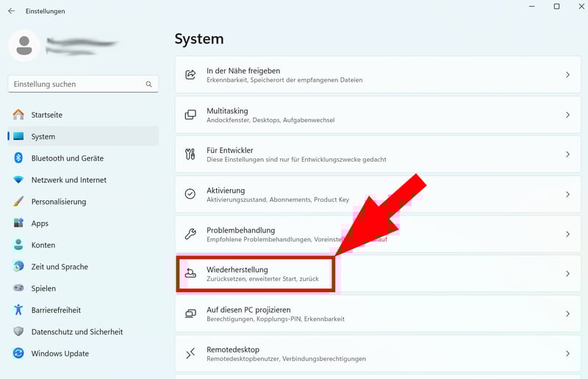Go to Apps in the sidebar
Image resolution: width=588 pixels, height=379 pixels.
tap(40, 223)
